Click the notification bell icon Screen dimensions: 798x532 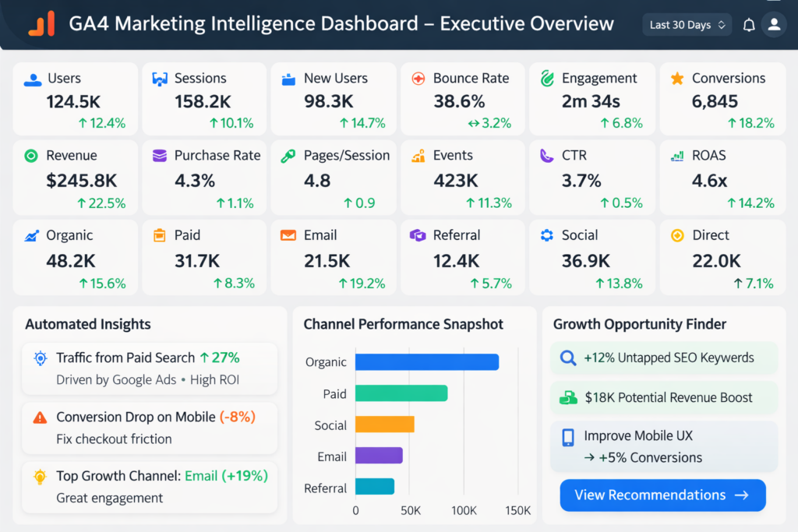(x=747, y=24)
